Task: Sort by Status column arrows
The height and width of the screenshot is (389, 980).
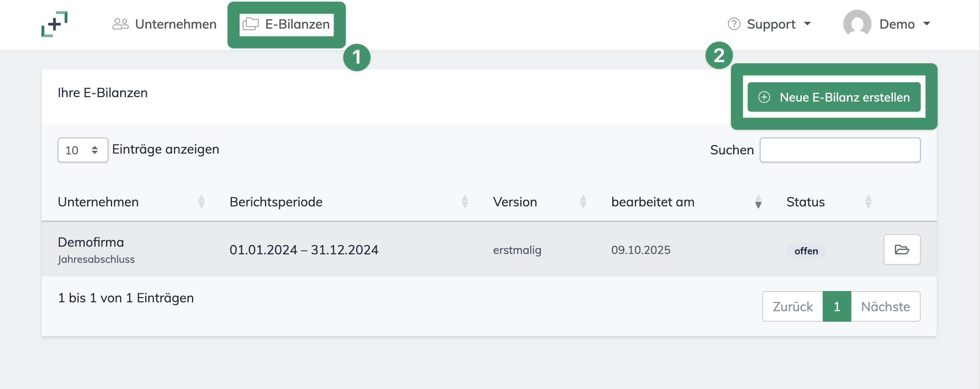Action: [x=868, y=202]
